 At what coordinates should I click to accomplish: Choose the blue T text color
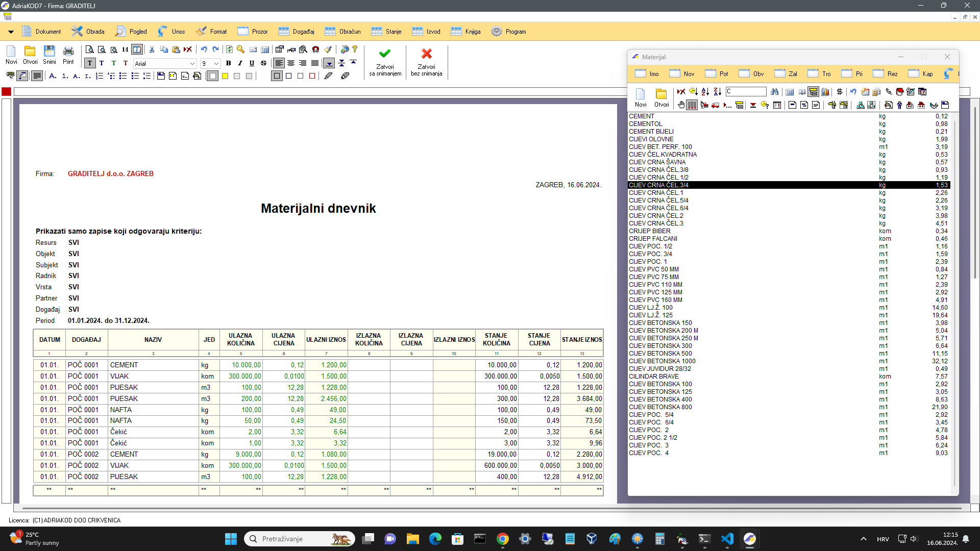(x=102, y=63)
